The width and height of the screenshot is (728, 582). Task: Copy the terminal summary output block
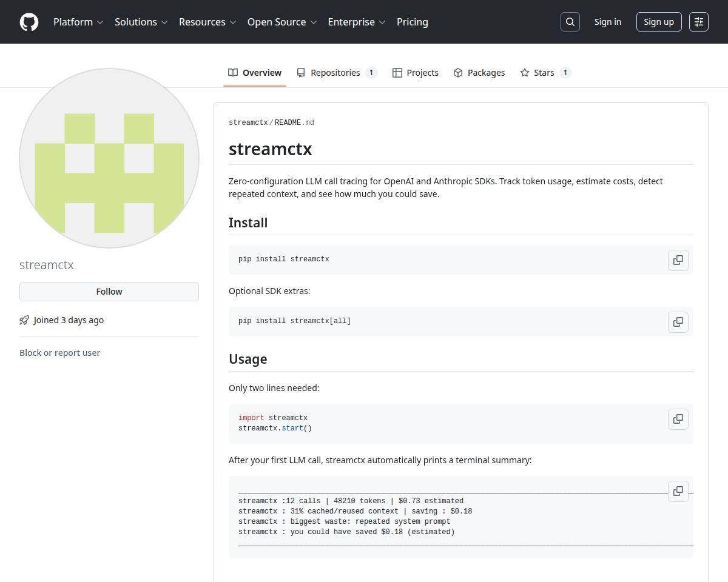click(678, 491)
